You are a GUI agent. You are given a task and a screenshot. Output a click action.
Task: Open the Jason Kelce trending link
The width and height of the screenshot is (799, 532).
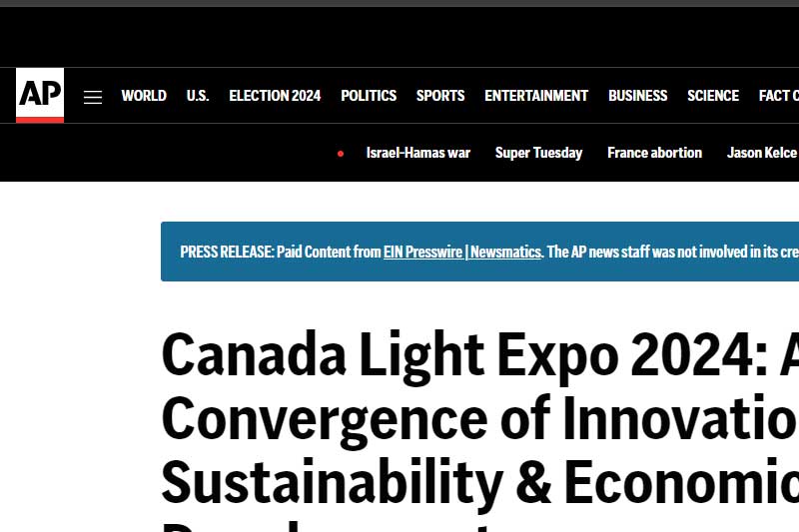click(x=762, y=153)
